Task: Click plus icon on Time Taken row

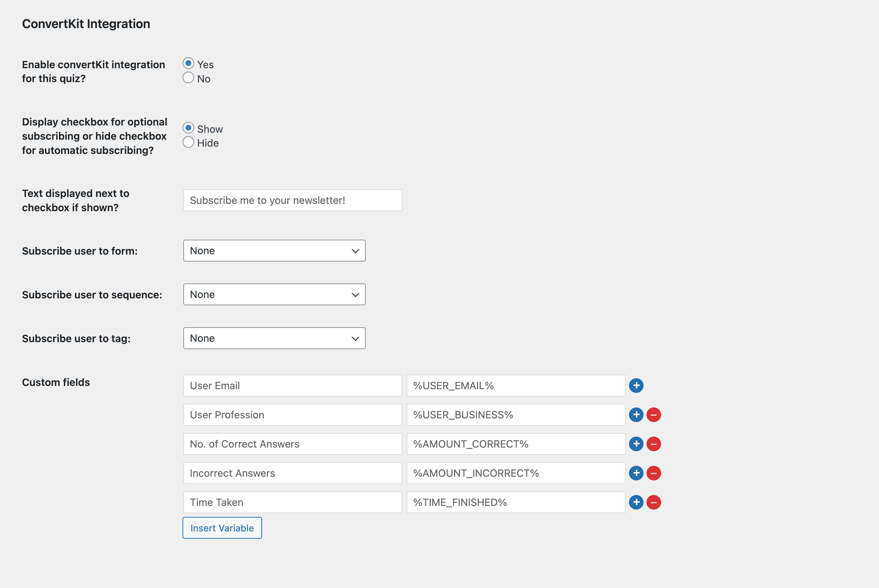Action: [x=636, y=503]
